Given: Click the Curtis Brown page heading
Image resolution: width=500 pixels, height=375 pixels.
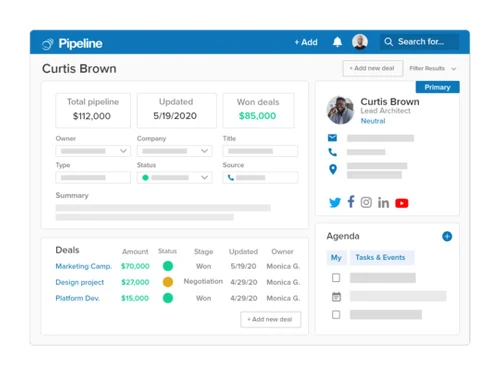Looking at the screenshot, I should pyautogui.click(x=79, y=69).
